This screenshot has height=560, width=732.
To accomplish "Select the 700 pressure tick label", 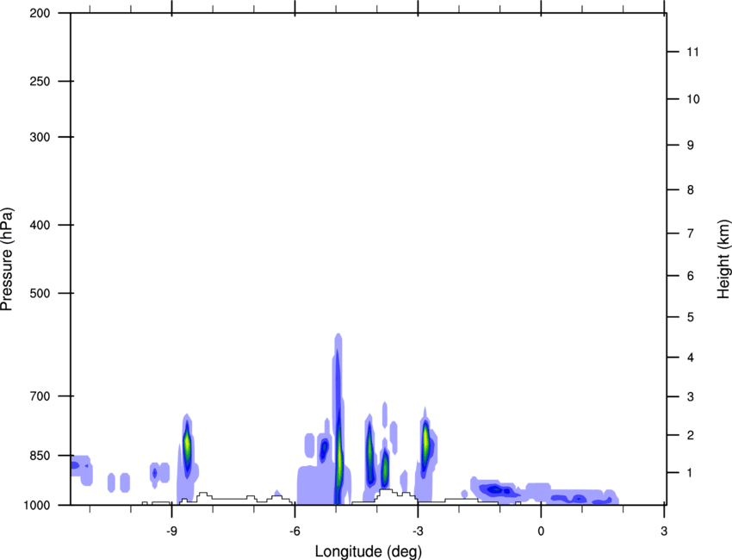I will click(x=40, y=396).
